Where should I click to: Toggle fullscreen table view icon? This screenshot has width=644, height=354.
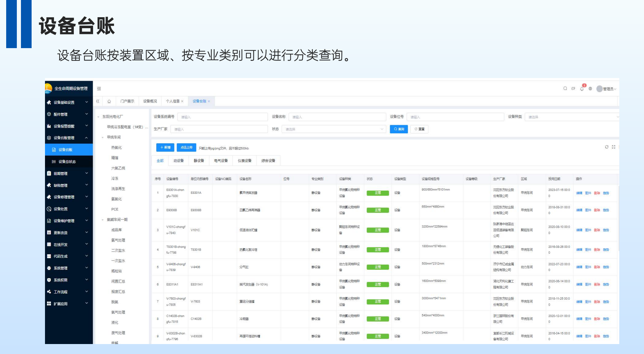pyautogui.click(x=613, y=147)
